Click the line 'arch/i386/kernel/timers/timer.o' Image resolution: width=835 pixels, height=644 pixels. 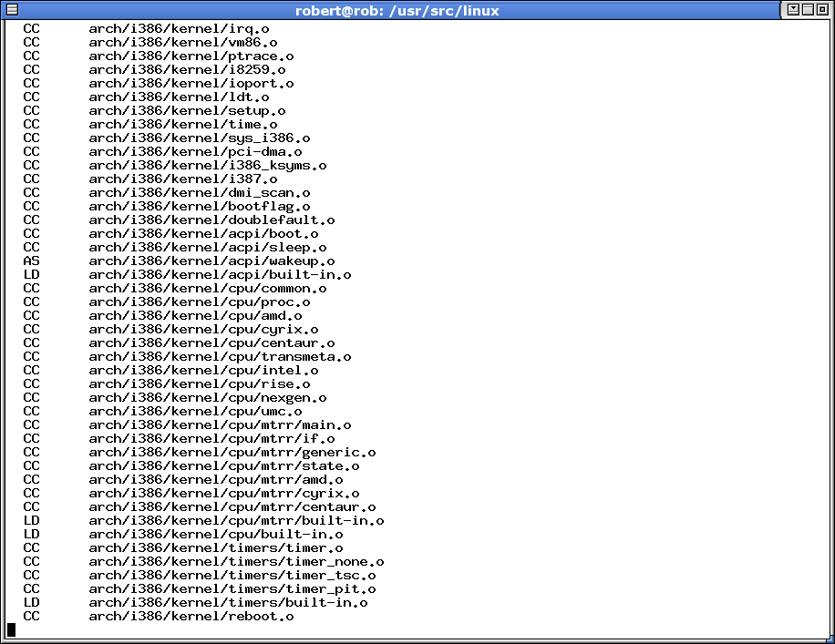216,548
